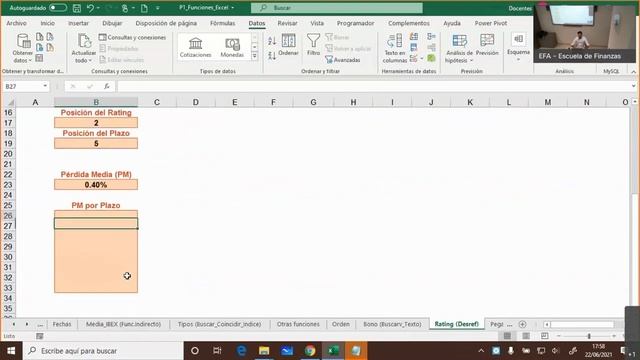Viewport: 640px width, 360px height.
Task: Open the Fechas sheet tab
Action: click(x=62, y=324)
